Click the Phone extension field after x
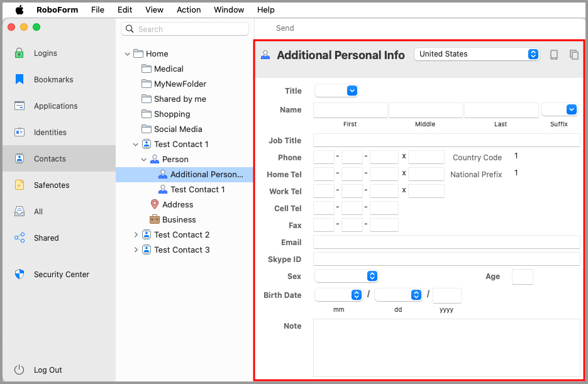The width and height of the screenshot is (588, 384). pyautogui.click(x=426, y=157)
